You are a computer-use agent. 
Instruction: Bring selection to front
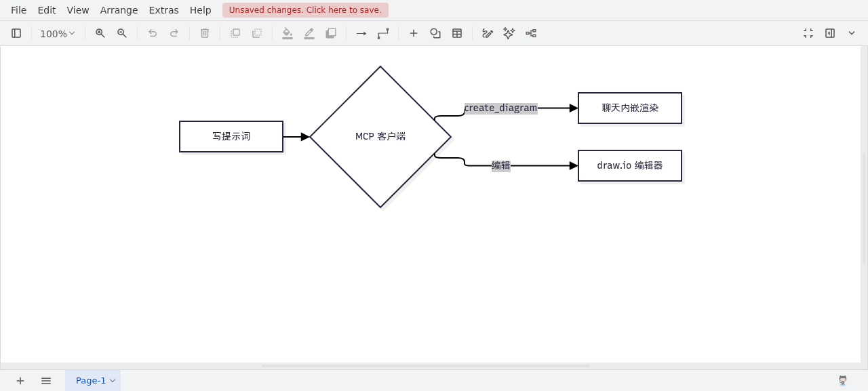pyautogui.click(x=235, y=33)
